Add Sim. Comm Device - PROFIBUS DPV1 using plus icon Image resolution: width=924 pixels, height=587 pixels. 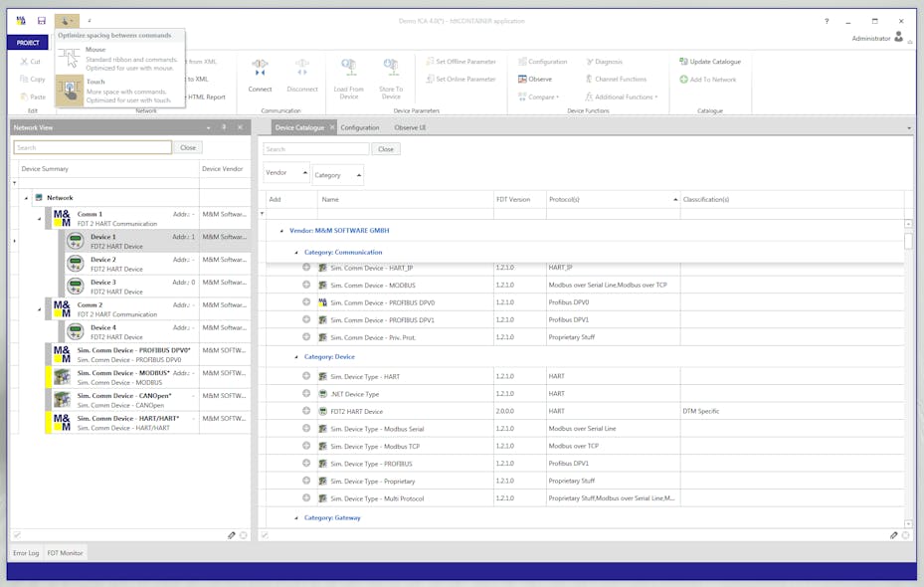click(x=306, y=319)
